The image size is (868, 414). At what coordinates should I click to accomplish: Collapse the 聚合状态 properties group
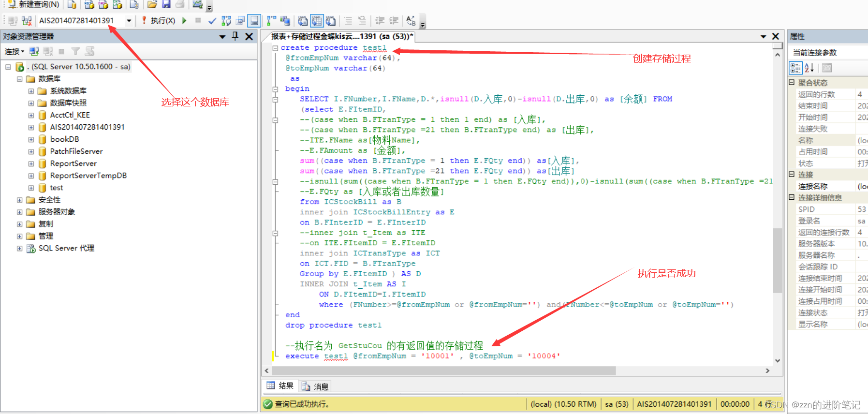(792, 82)
